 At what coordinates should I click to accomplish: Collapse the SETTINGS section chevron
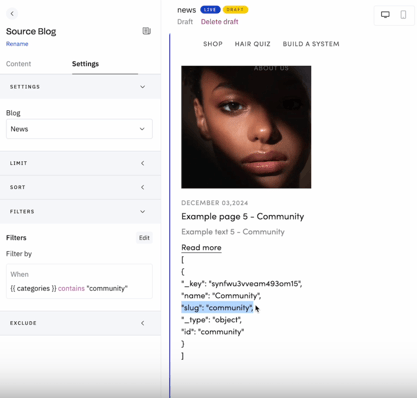click(143, 87)
